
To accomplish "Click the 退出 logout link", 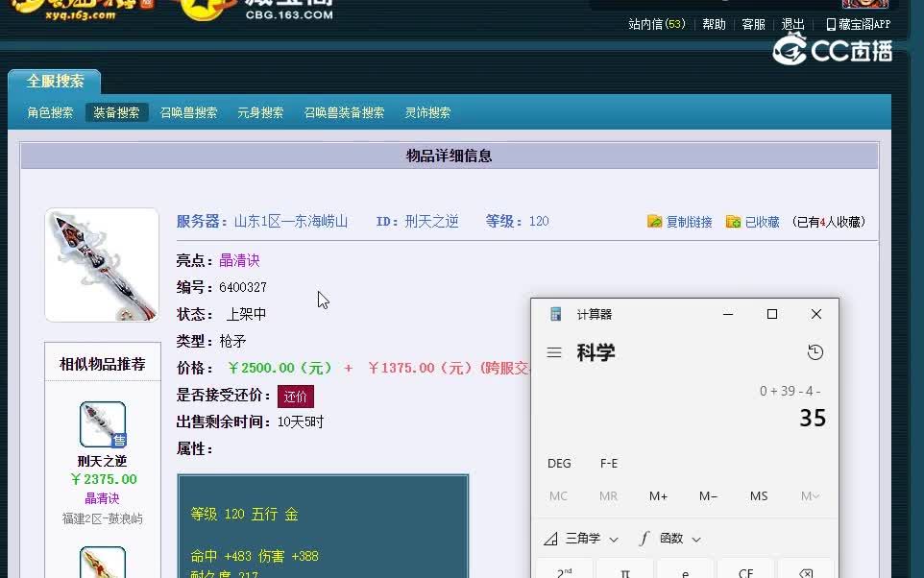I will click(x=792, y=24).
